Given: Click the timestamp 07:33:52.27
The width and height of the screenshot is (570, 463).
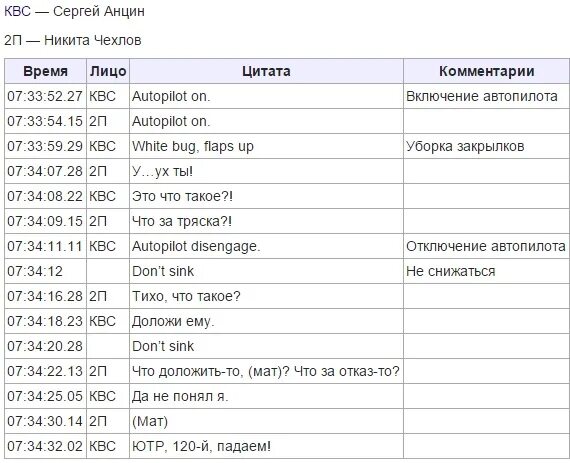Looking at the screenshot, I should (45, 96).
